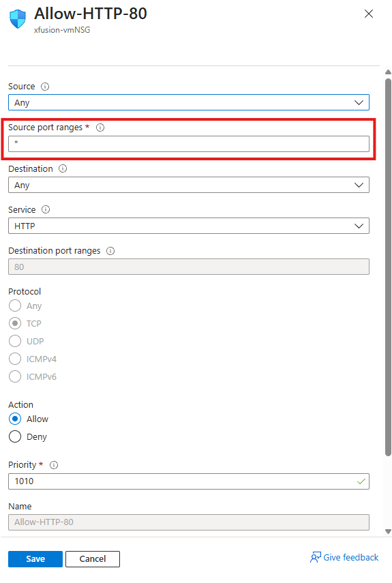Click the Source port ranges input field
Screen dimensions: 392x583
(189, 144)
